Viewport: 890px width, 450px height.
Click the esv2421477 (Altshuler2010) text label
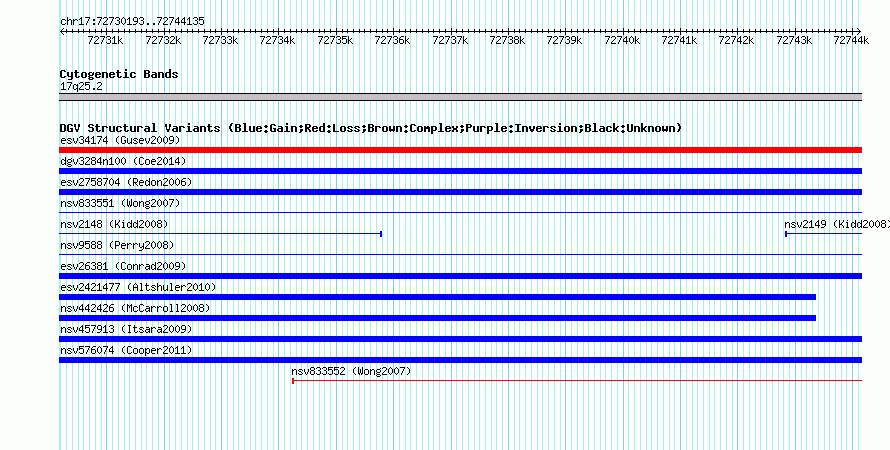(138, 287)
